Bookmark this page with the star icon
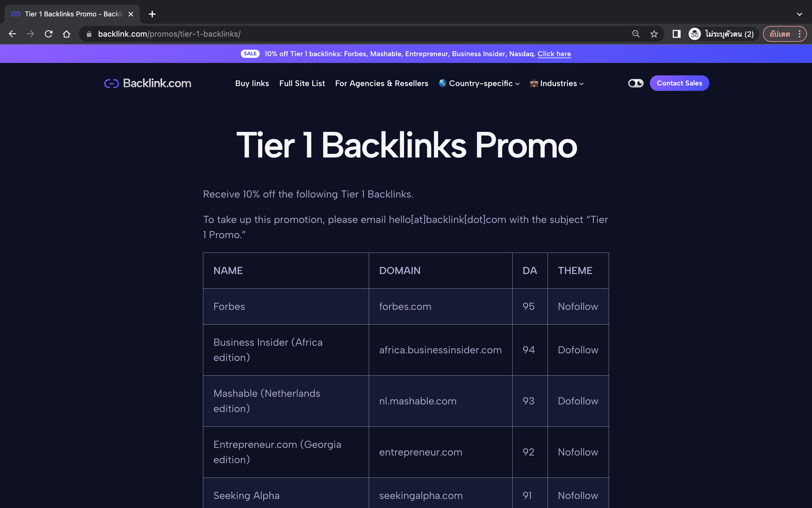Viewport: 812px width, 508px height. (x=654, y=34)
